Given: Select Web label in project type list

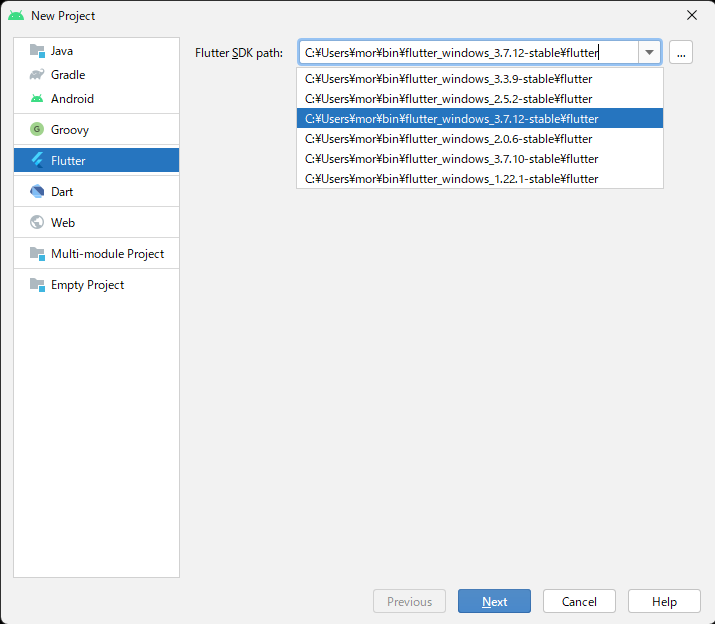Looking at the screenshot, I should point(63,223).
